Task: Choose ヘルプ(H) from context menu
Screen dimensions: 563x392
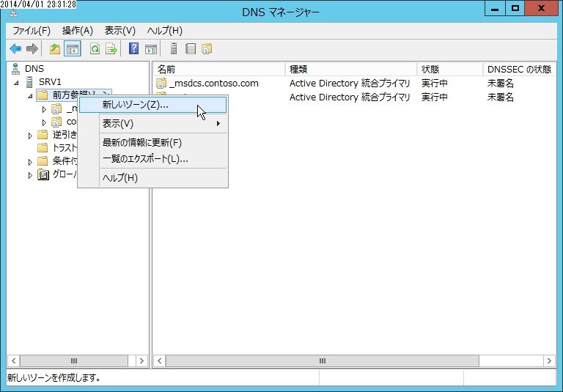Action: (153, 178)
